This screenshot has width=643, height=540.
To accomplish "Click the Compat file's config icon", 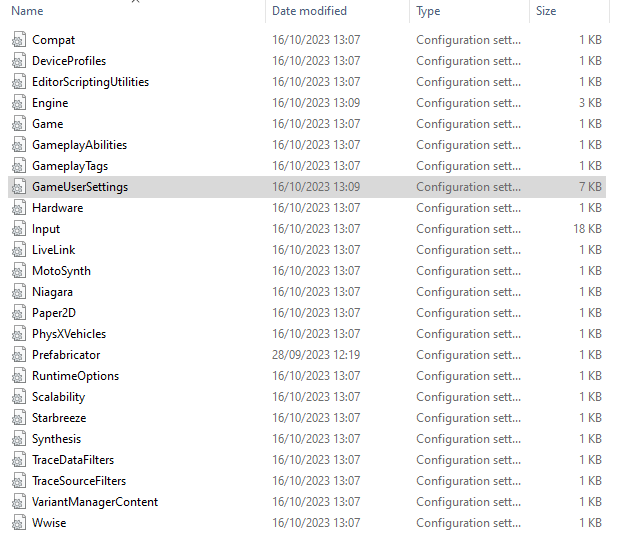I will coord(19,40).
